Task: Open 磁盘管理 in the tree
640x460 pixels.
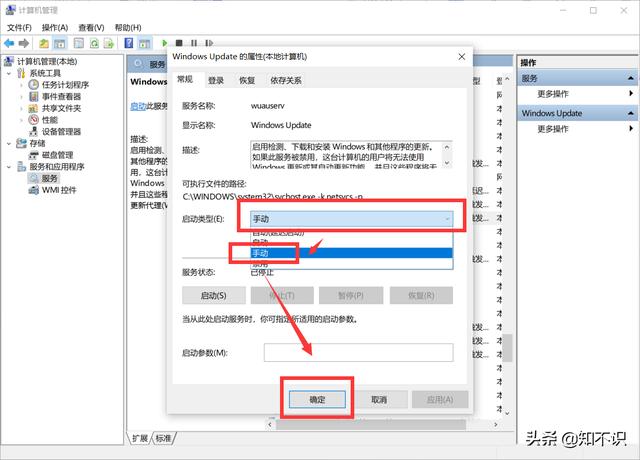Action: (x=58, y=155)
